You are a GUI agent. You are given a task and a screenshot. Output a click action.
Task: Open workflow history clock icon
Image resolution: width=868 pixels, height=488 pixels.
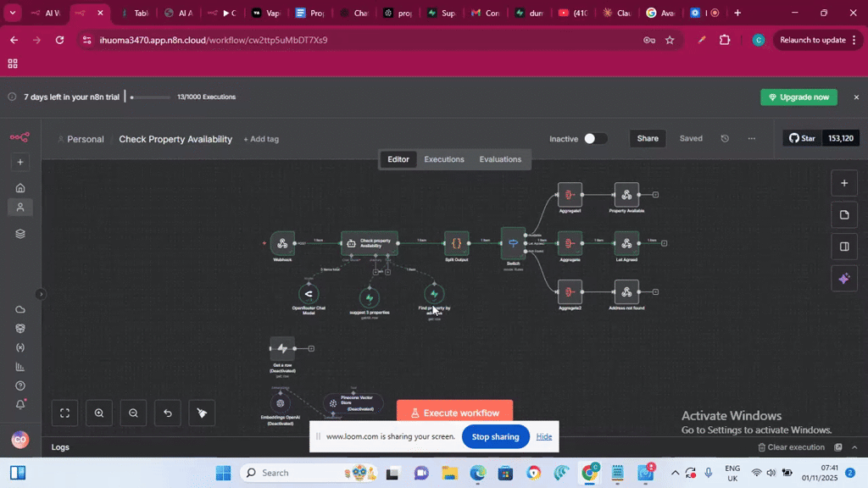(725, 138)
